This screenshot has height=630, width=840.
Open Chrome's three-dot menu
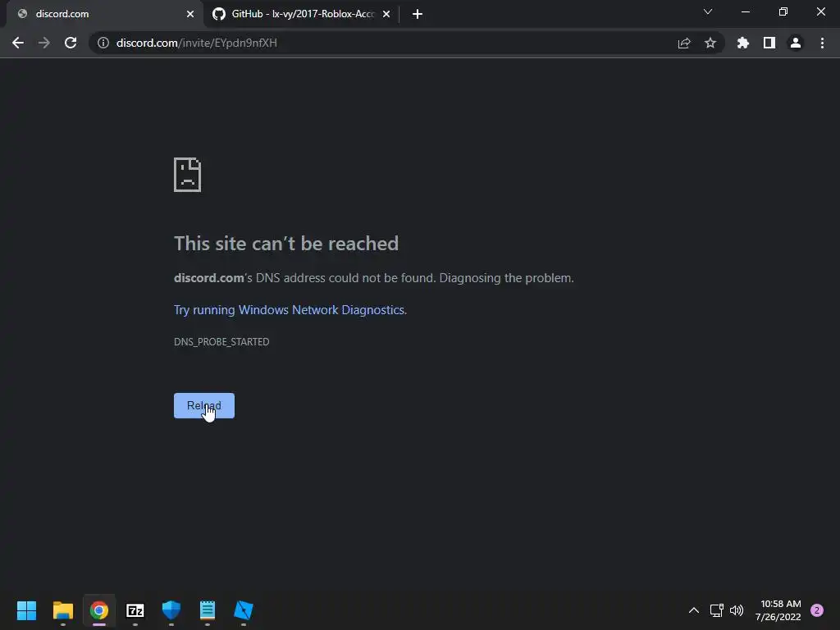(822, 43)
